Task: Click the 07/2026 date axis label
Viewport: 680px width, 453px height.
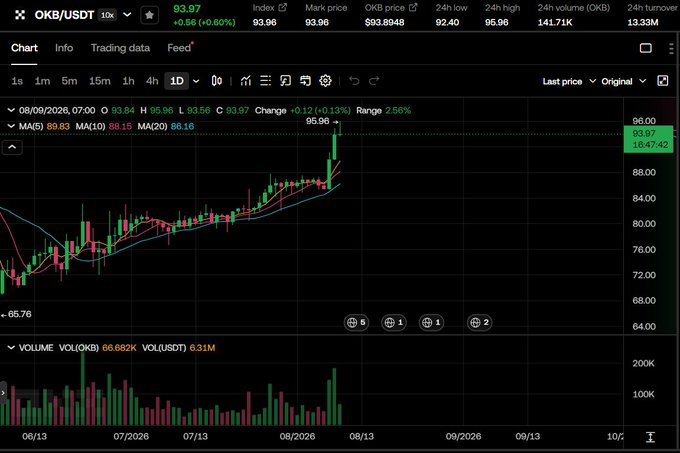Action: (x=131, y=436)
